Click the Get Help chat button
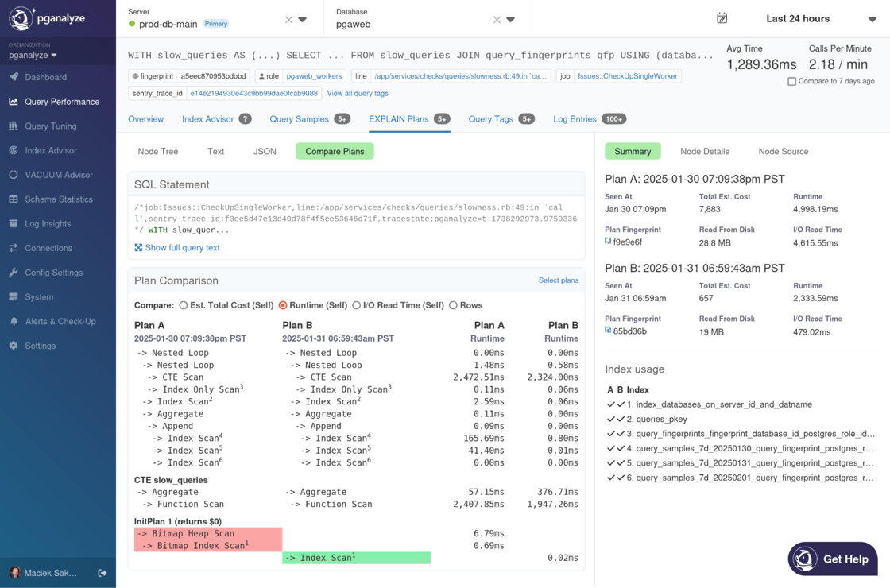 click(x=833, y=559)
